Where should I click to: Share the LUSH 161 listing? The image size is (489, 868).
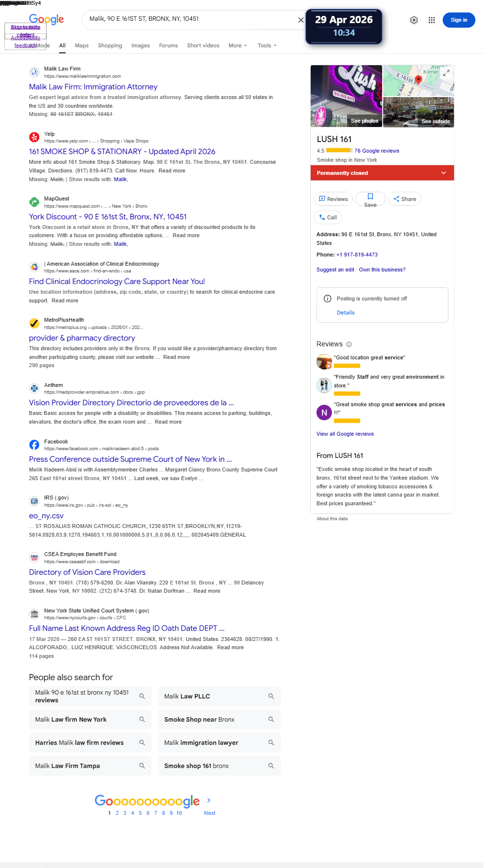(x=404, y=199)
